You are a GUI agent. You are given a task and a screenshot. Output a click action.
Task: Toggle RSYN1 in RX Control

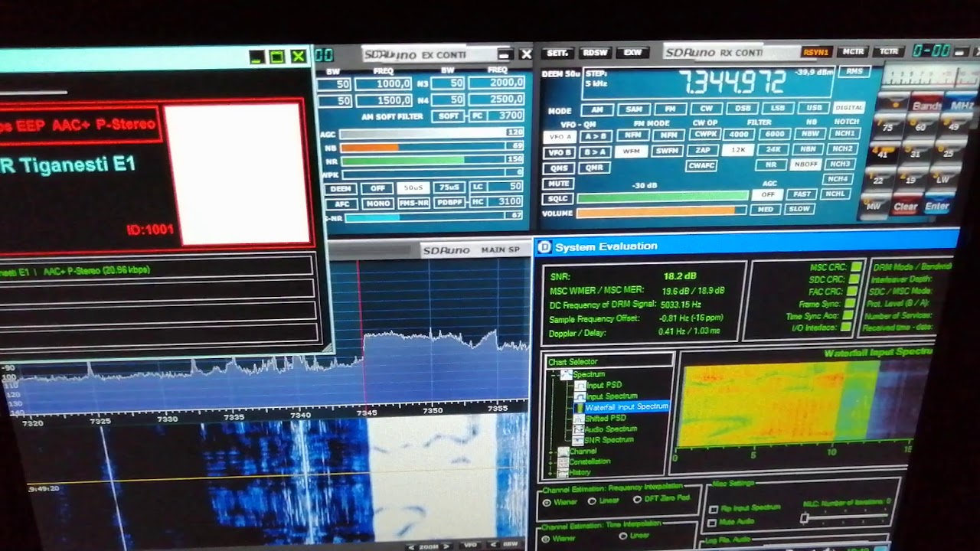point(815,52)
